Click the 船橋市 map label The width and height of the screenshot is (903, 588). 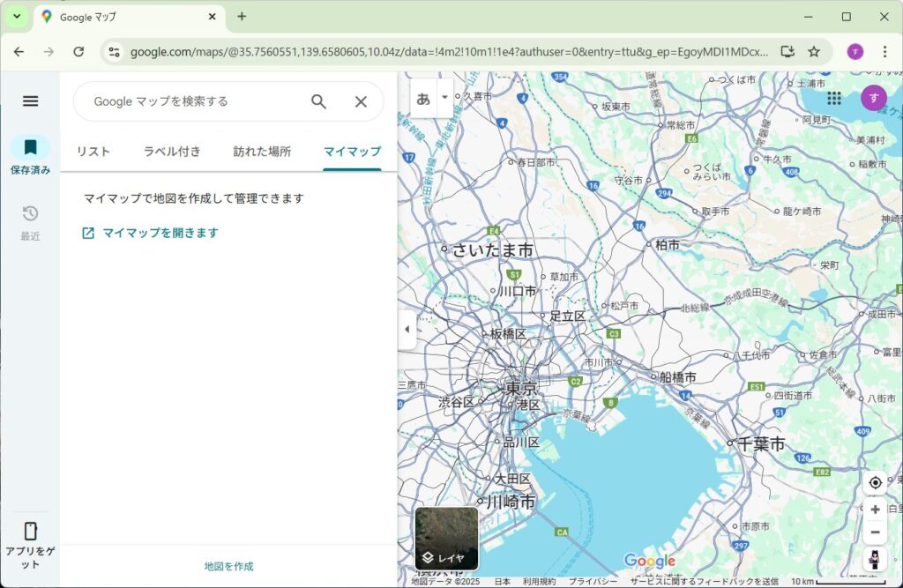(678, 377)
